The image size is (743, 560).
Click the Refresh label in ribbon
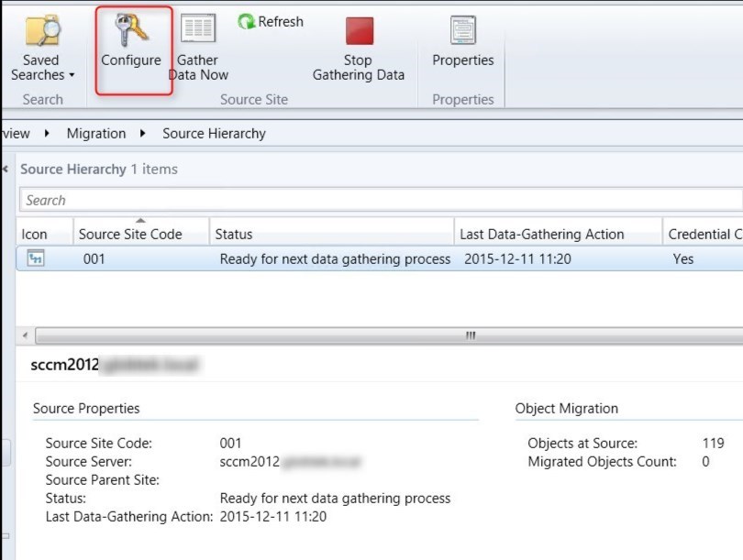280,22
